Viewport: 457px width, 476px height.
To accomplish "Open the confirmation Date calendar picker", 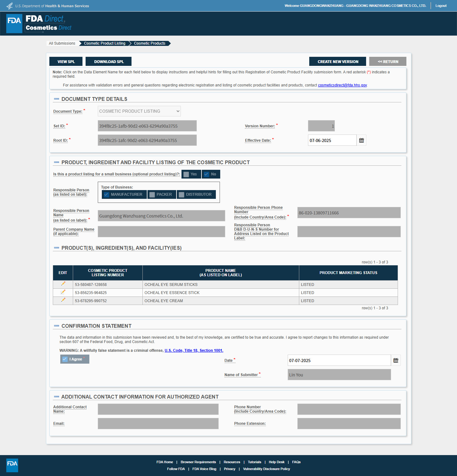I will click(x=396, y=361).
